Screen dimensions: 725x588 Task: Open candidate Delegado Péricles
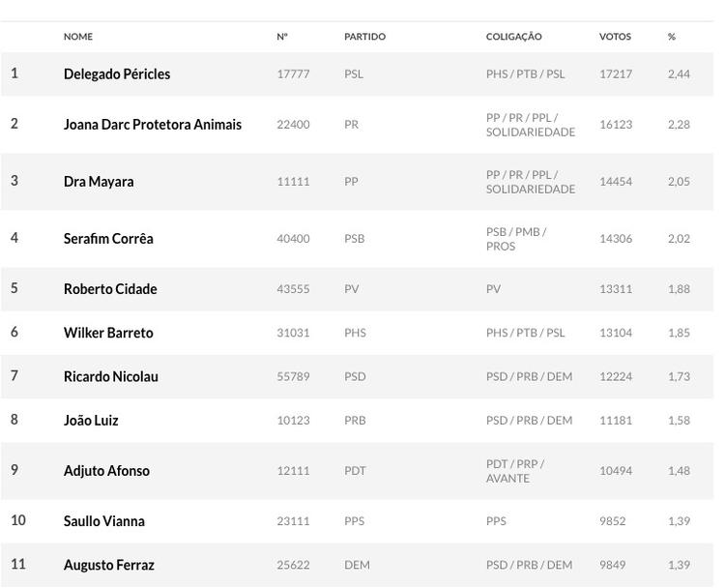[x=117, y=74]
